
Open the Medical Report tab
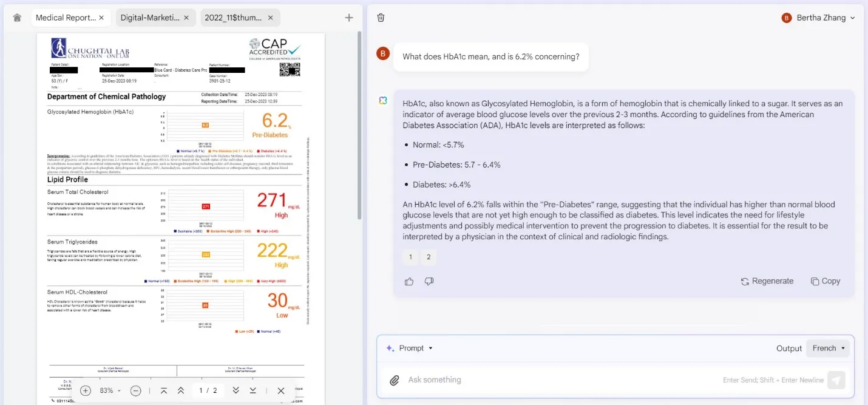coord(70,18)
